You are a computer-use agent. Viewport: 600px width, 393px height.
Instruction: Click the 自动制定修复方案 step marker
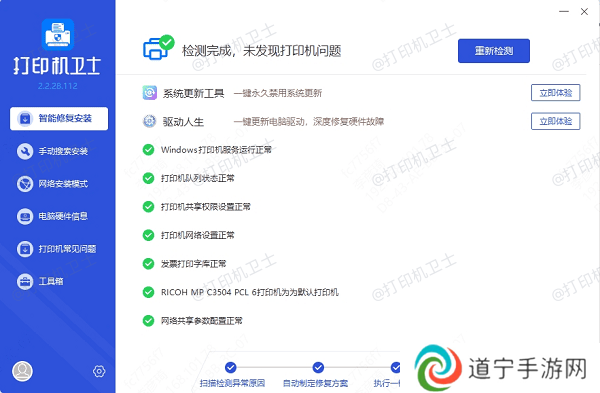pyautogui.click(x=318, y=367)
